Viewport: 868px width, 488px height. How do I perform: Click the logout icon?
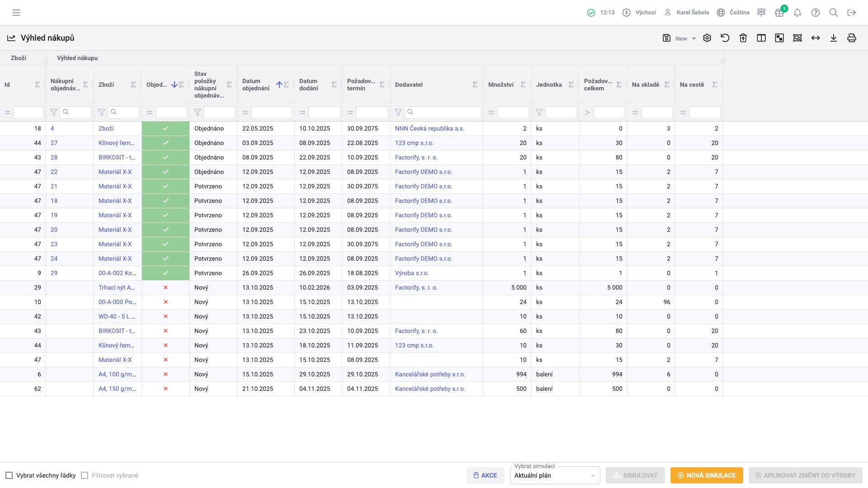coord(852,13)
